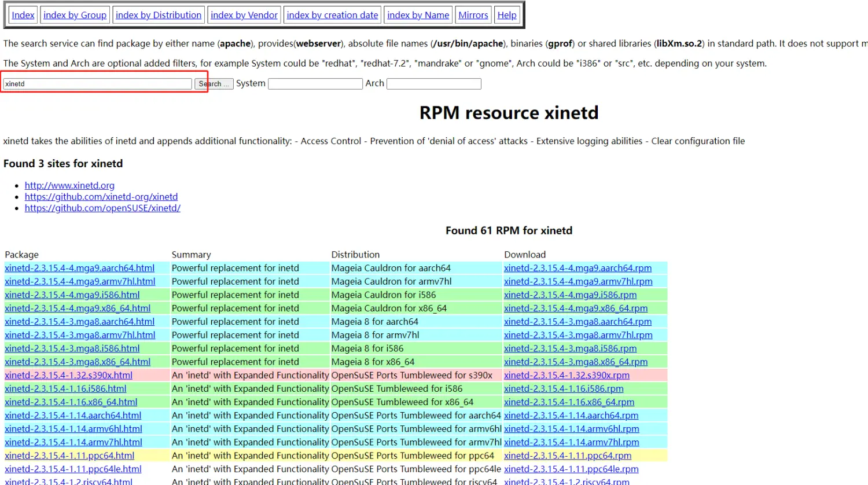
Task: Download xinetd-2.3.15.4-1.16.i586.rpm
Action: coord(564,388)
